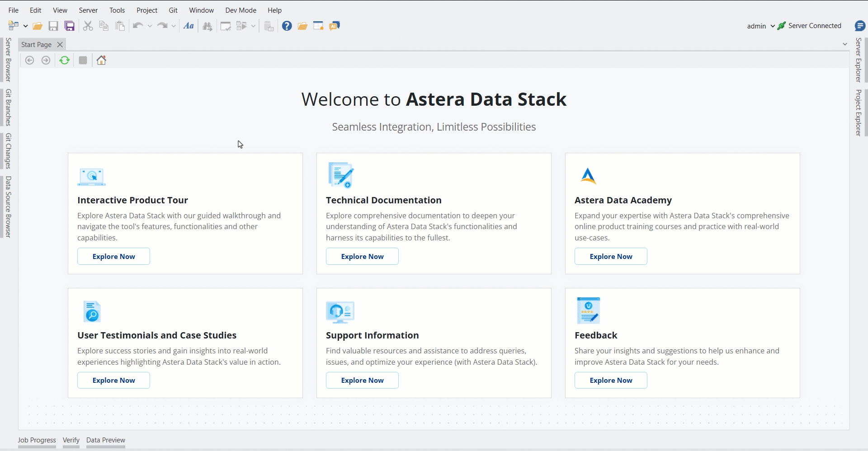868x451 pixels.
Task: Click the Open folder toolbar icon
Action: pos(38,26)
